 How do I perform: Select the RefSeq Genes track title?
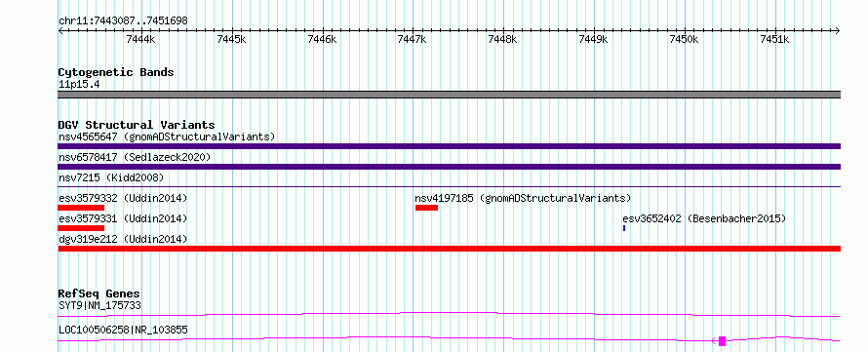click(x=99, y=293)
